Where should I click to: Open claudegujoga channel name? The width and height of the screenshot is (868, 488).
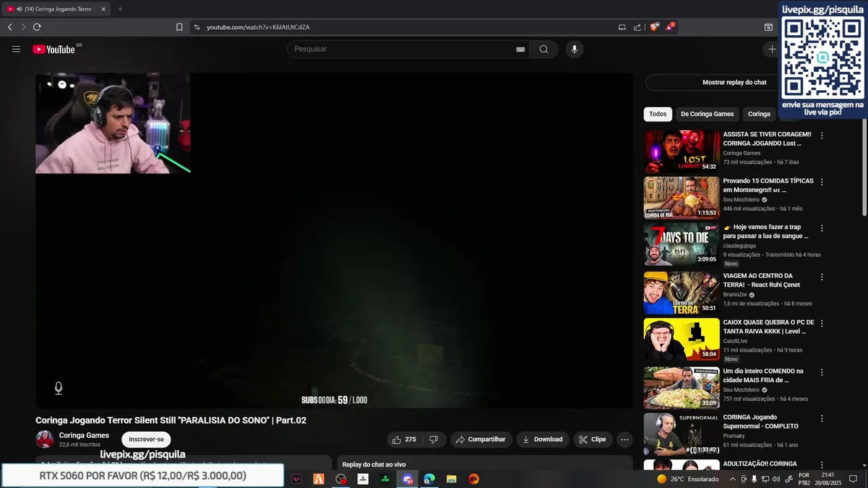(x=739, y=246)
